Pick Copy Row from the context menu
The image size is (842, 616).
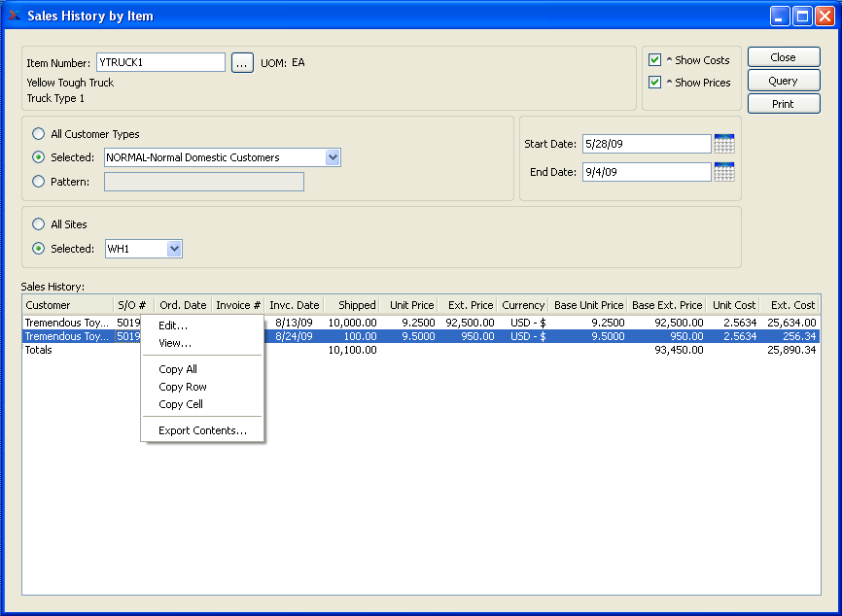click(183, 387)
